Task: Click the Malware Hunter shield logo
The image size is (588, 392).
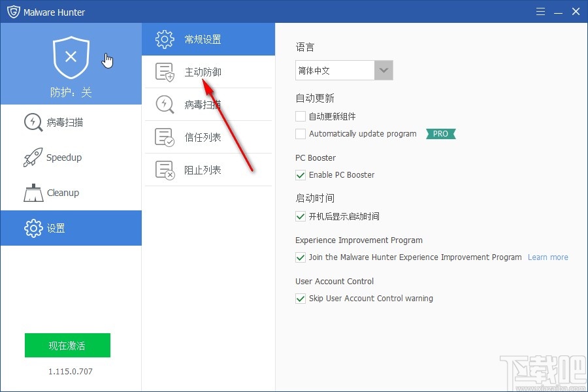Action: click(x=14, y=11)
